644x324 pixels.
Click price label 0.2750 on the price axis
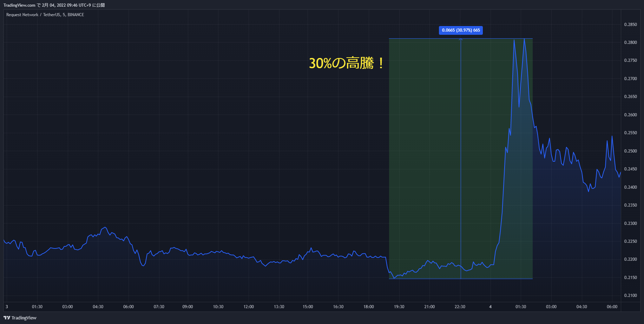(630, 60)
